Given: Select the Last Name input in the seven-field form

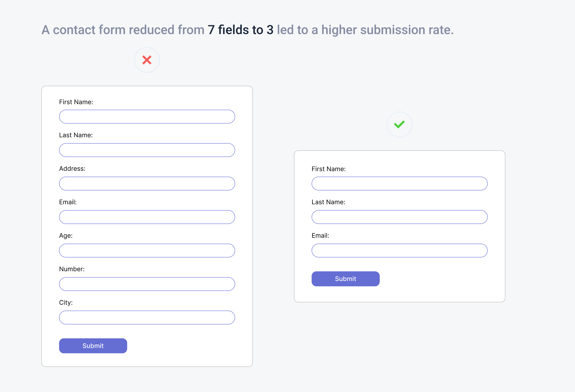Looking at the screenshot, I should 147,150.
